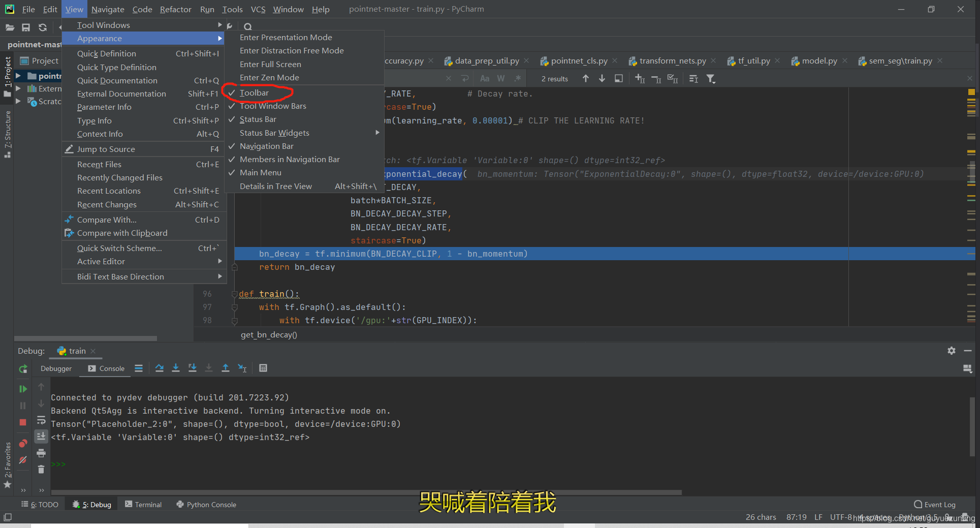Toggle Main Menu visibility option

[x=304, y=172]
